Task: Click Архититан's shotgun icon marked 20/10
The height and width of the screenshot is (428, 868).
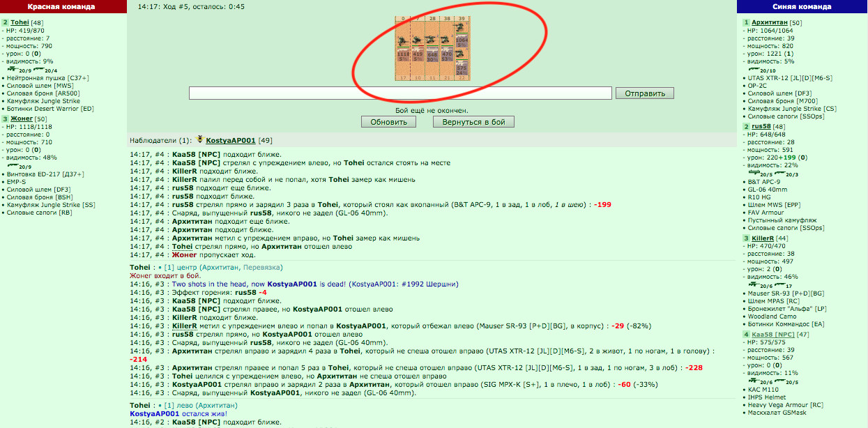Action: click(x=754, y=69)
